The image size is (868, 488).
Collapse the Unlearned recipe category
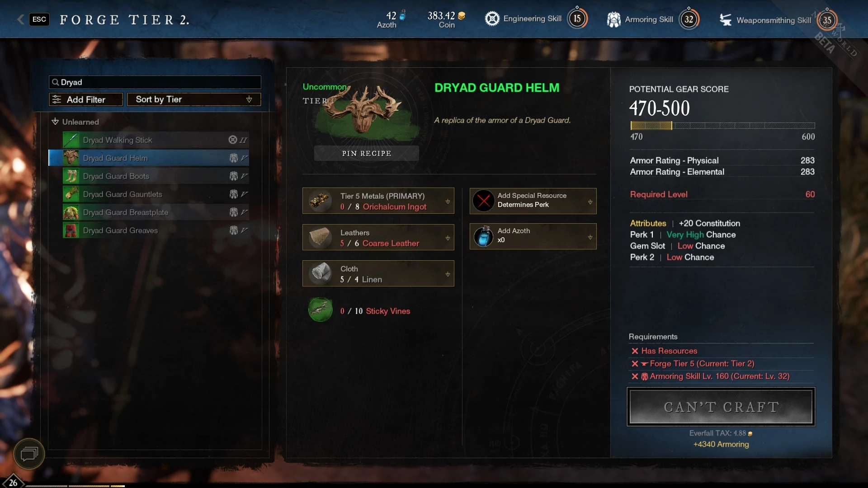[55, 122]
